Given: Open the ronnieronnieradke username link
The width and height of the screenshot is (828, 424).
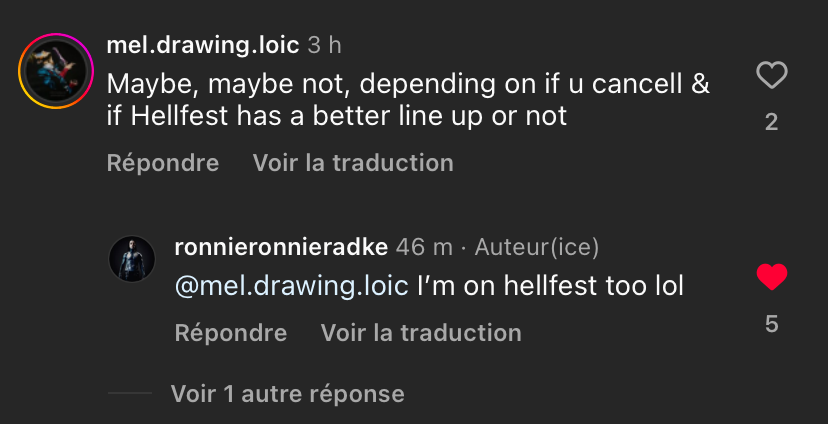Looking at the screenshot, I should point(281,246).
